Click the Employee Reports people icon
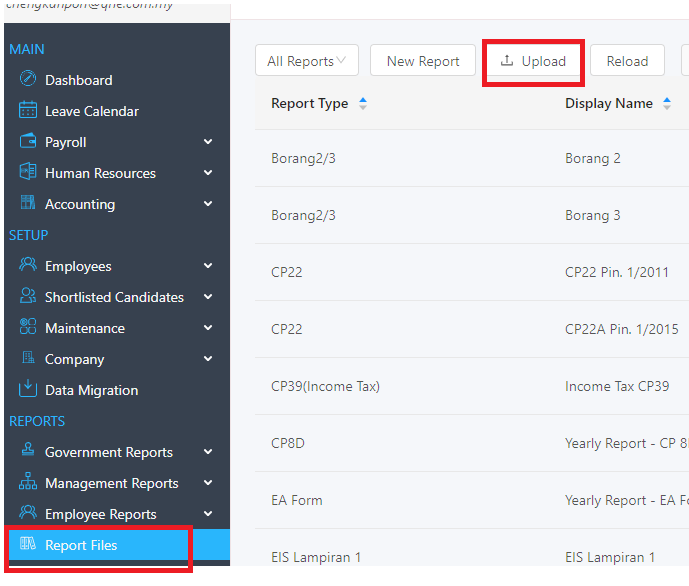The height and width of the screenshot is (586, 689). pos(28,512)
